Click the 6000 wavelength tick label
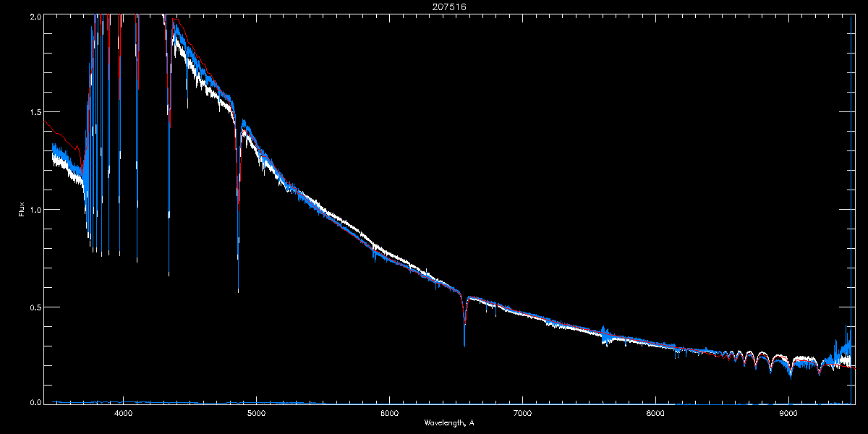The width and height of the screenshot is (868, 434). tap(389, 414)
